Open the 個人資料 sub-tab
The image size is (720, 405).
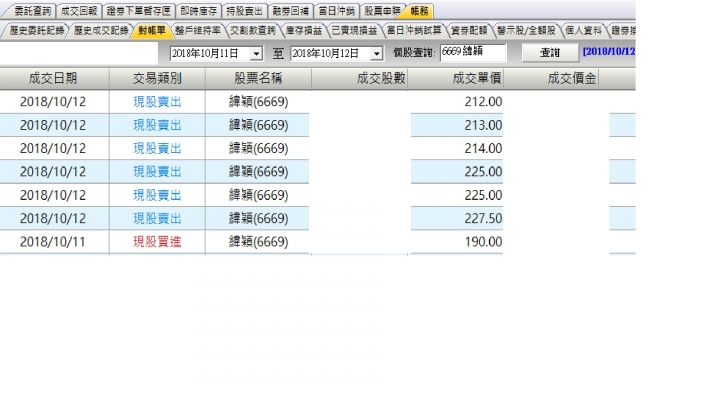tap(583, 31)
